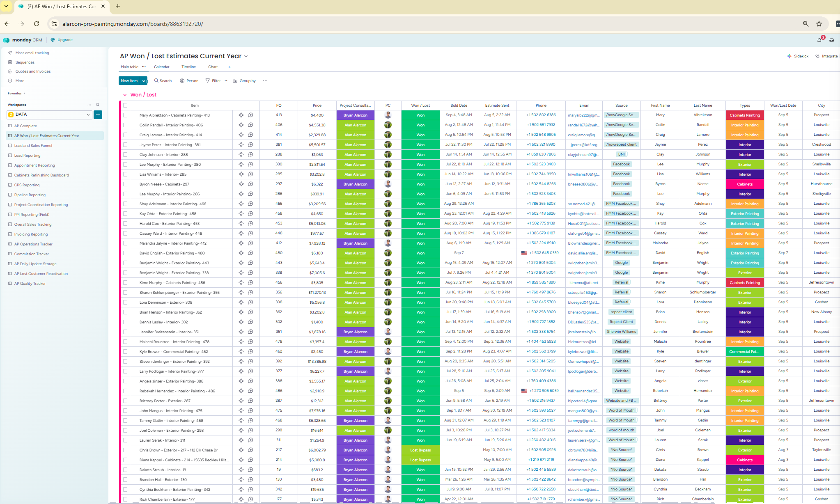Click monday CRM logo
The image size is (840, 504).
click(23, 40)
